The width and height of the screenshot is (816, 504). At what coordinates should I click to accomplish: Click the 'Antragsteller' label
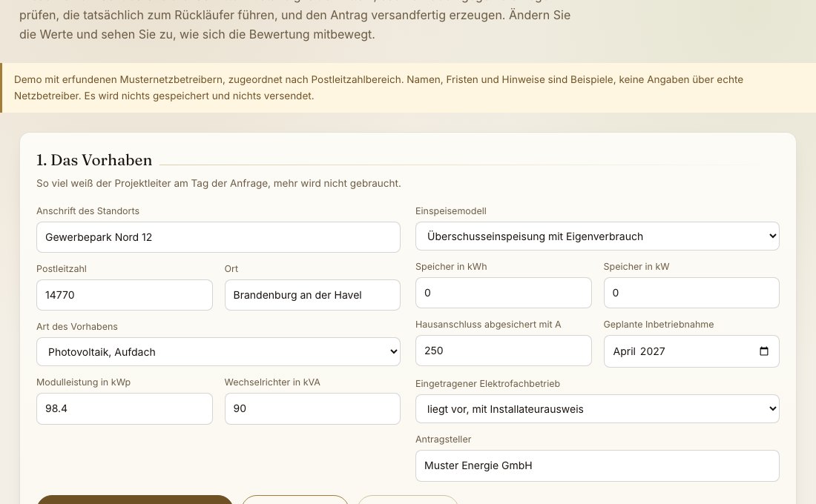[444, 439]
